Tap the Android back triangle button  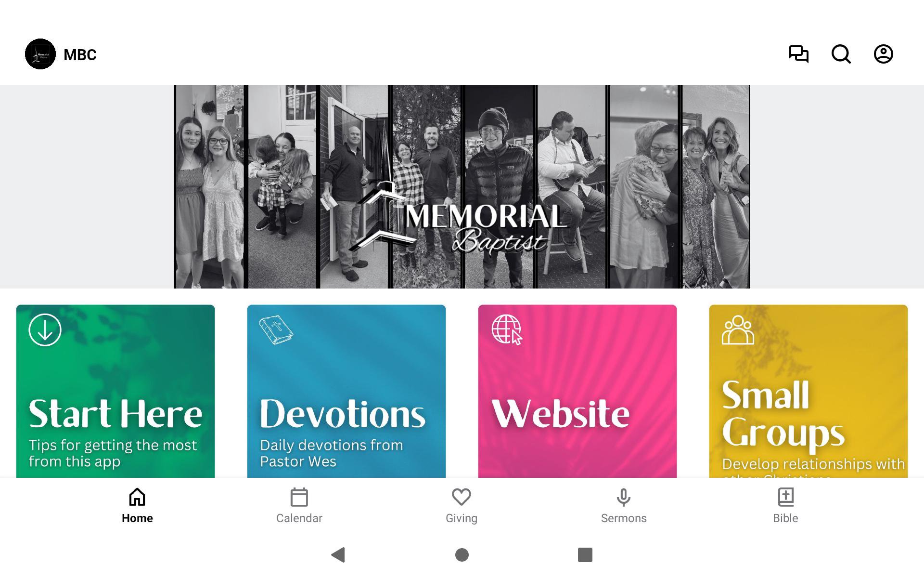338,555
